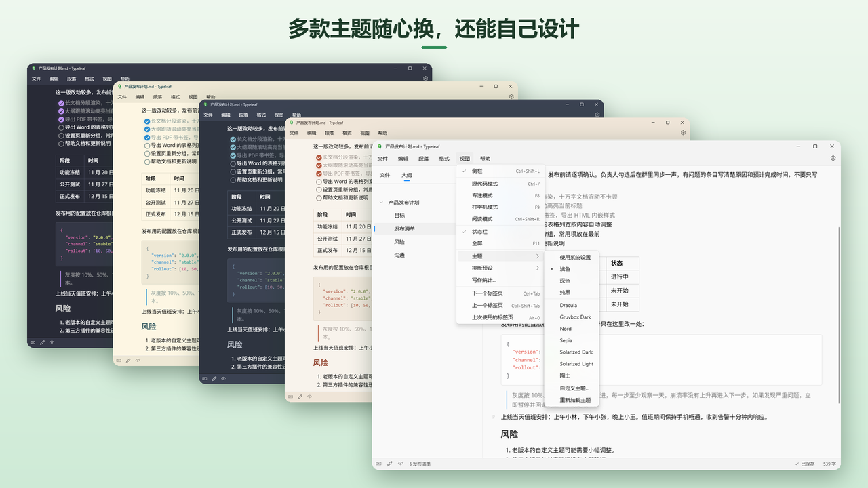Open settings gear in leftmost dark window
The width and height of the screenshot is (868, 488).
click(x=426, y=79)
